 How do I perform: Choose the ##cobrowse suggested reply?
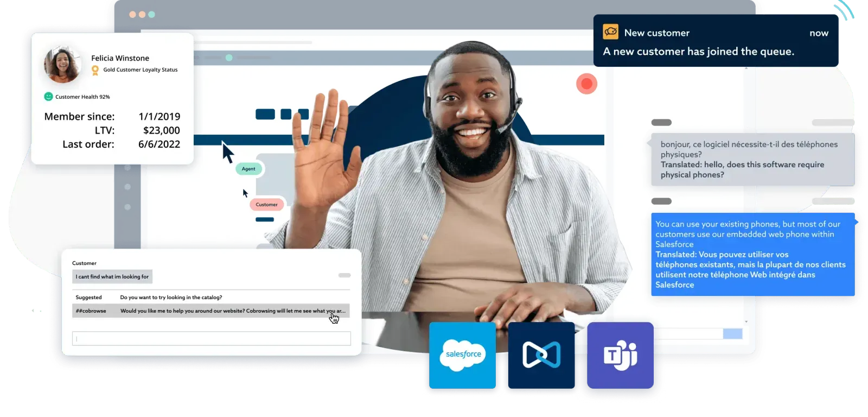click(x=211, y=311)
